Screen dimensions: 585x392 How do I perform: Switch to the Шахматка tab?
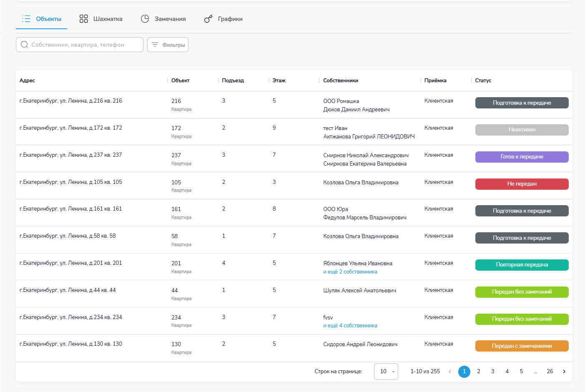pyautogui.click(x=108, y=19)
